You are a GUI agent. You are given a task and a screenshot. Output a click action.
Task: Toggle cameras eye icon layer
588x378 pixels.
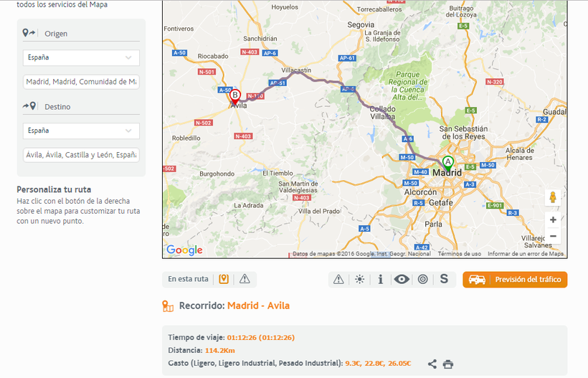tap(402, 279)
